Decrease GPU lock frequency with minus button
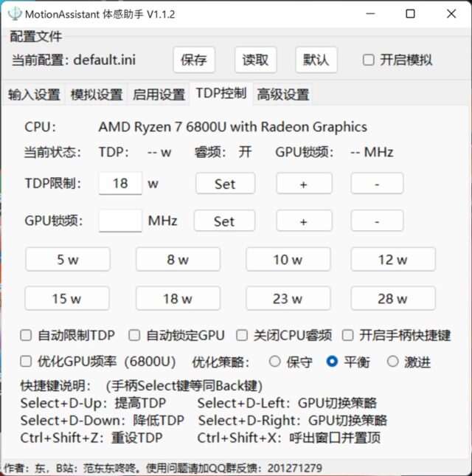 tap(377, 221)
